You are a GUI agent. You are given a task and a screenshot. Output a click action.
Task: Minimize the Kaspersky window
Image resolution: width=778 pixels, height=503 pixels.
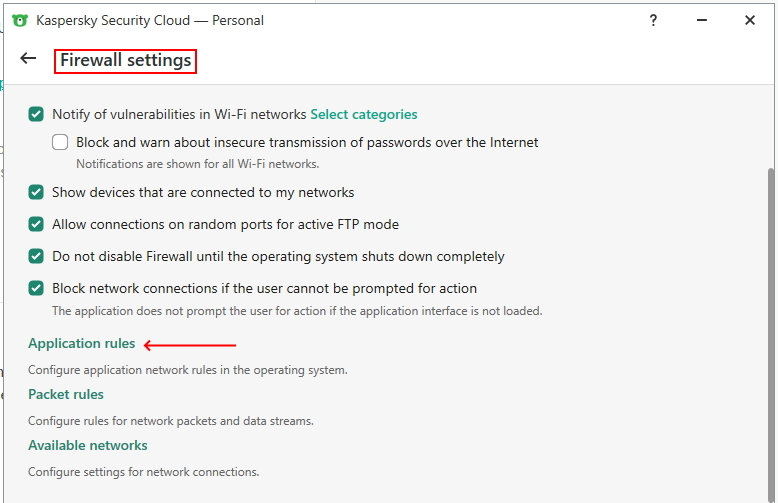[x=701, y=20]
